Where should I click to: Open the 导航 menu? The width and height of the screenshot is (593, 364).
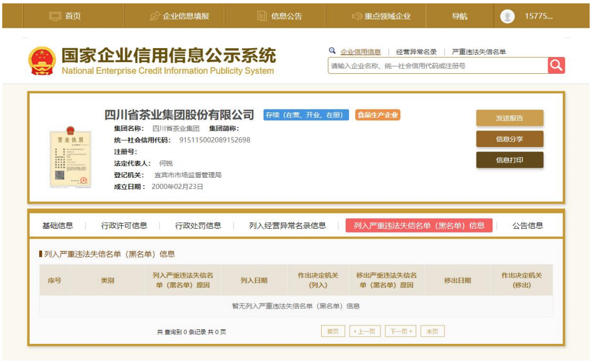point(459,16)
